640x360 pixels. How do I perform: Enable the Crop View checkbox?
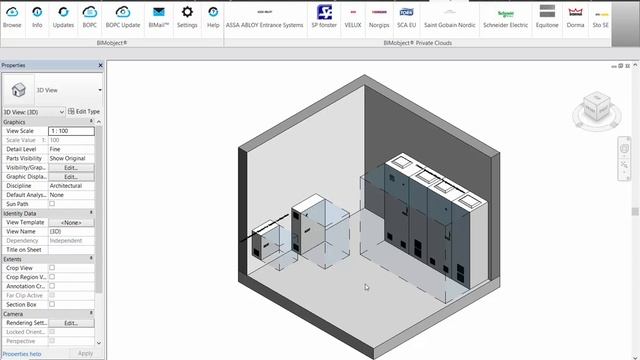pos(52,268)
